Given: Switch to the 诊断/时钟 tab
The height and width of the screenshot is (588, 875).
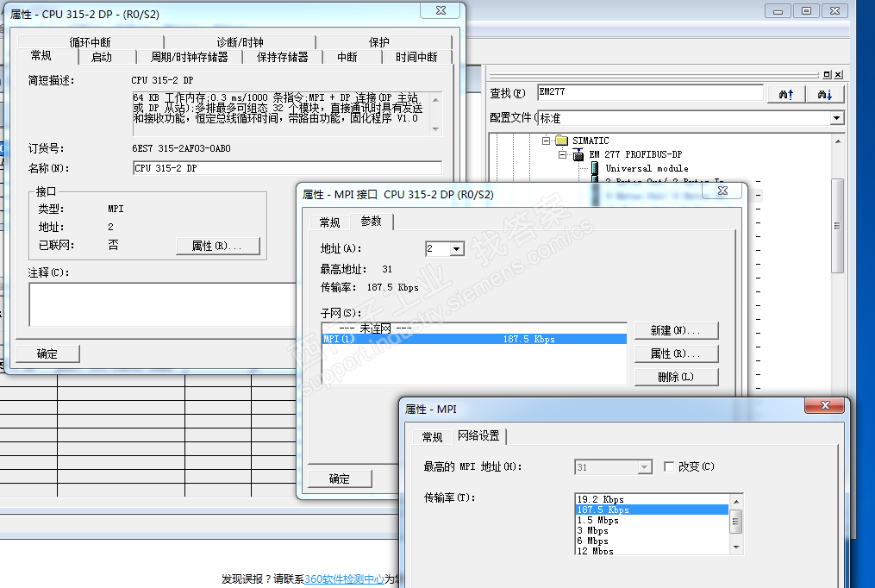Looking at the screenshot, I should point(240,42).
